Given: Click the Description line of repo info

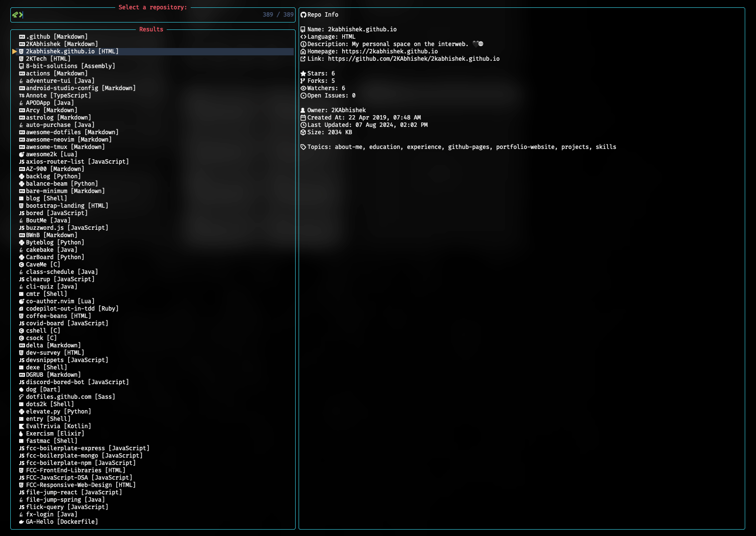Looking at the screenshot, I should (x=392, y=44).
